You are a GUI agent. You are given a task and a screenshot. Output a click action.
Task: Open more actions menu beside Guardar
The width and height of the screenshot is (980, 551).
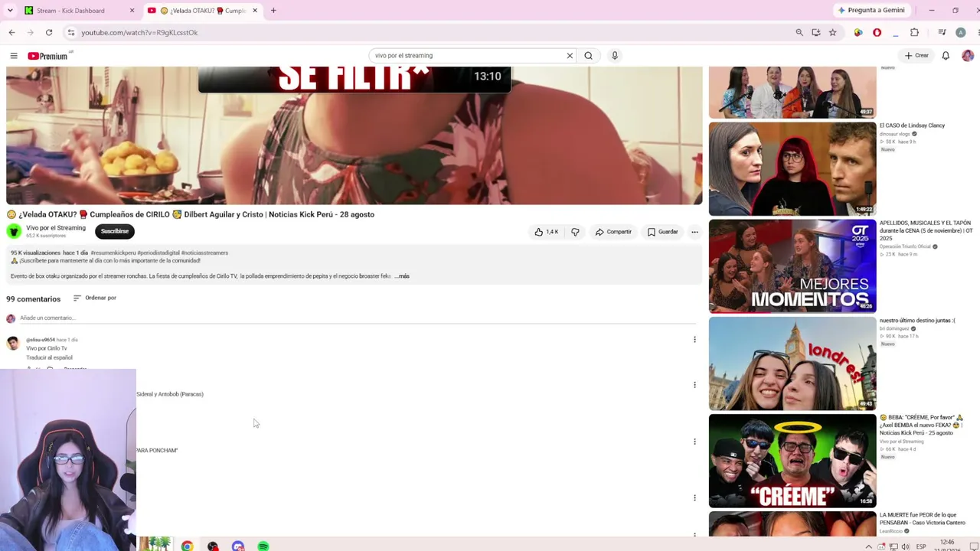point(694,232)
